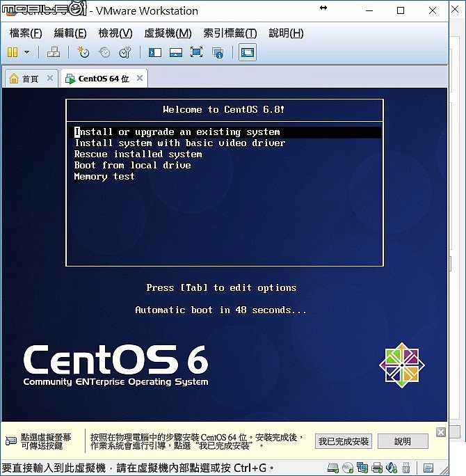Click the USB controller status icon

406,468
